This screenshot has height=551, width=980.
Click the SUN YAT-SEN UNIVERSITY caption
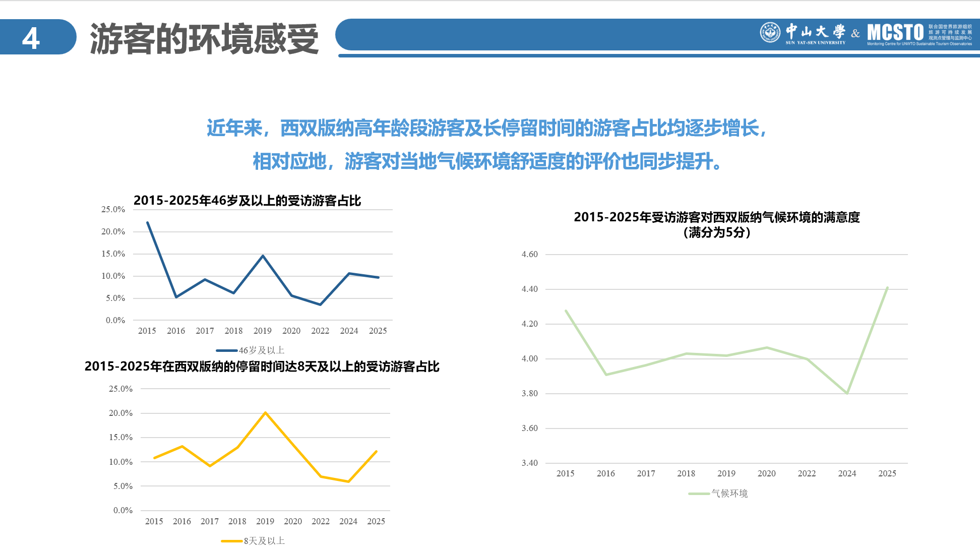click(x=815, y=43)
